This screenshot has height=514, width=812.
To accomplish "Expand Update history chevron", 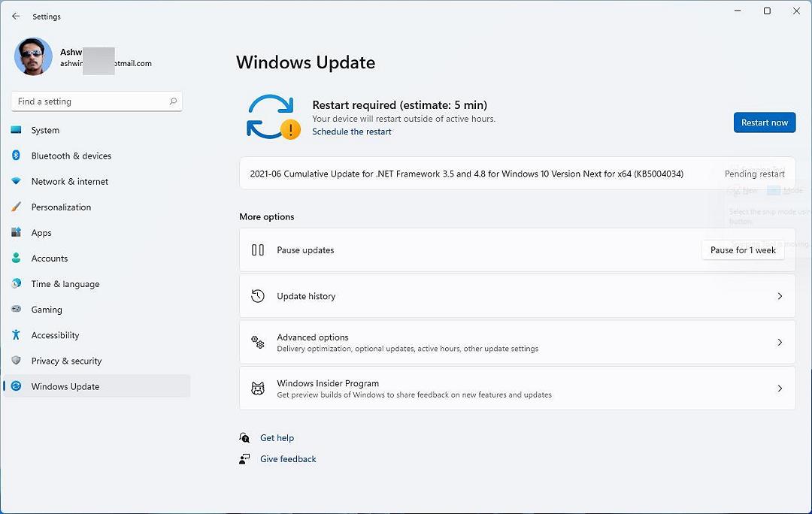I will pos(780,296).
